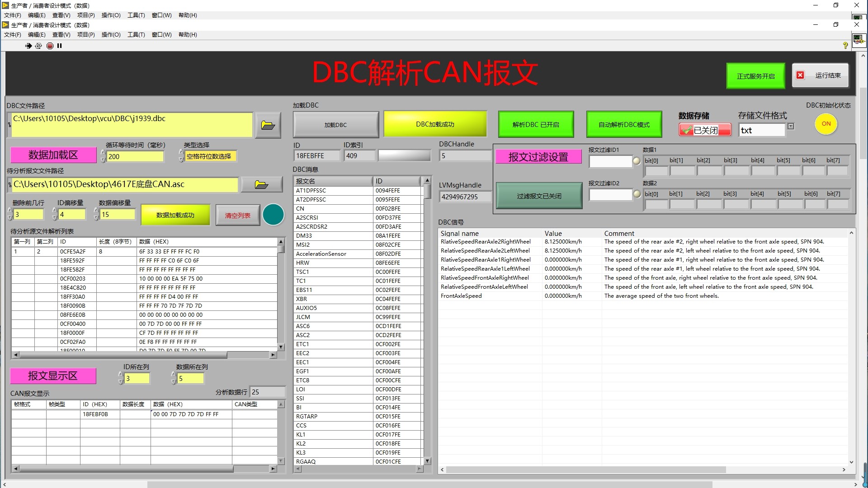Open the context help question mark icon
868x488 pixels.
pyautogui.click(x=845, y=46)
